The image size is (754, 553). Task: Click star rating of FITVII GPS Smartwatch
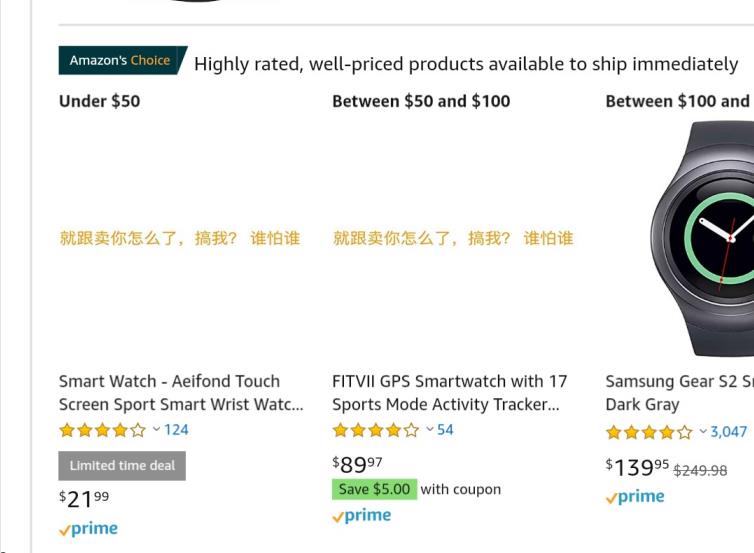click(x=375, y=430)
